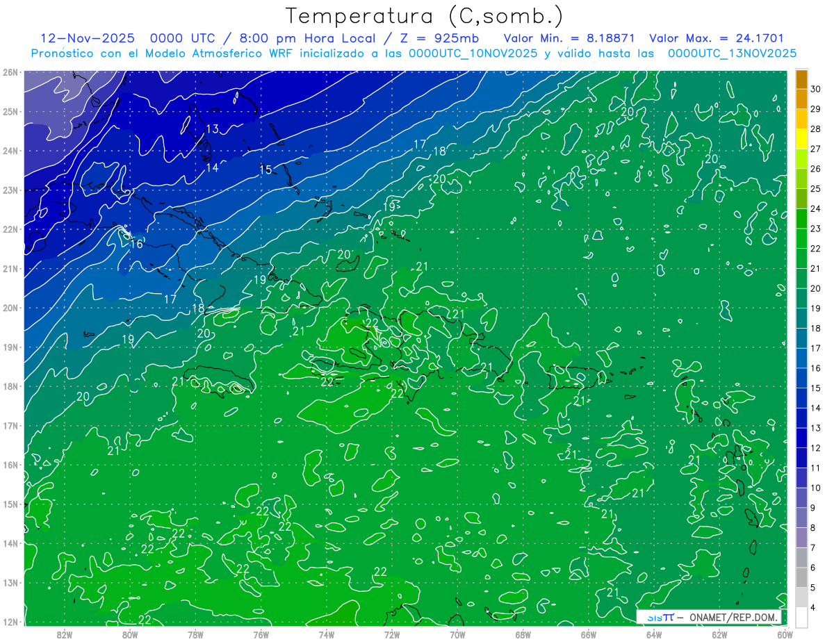Viewport: 834px width, 644px height.
Task: Click the "ONAMET/REP.DOM." credit label
Action: [x=734, y=617]
